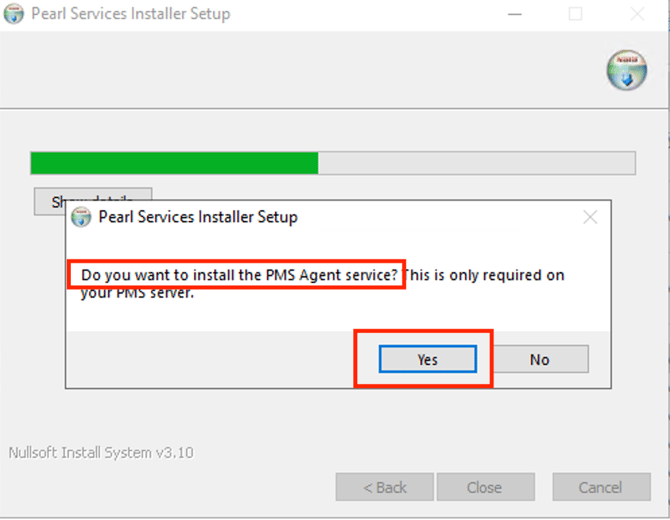This screenshot has height=520, width=670.
Task: Minimize the main installer window
Action: tap(514, 15)
